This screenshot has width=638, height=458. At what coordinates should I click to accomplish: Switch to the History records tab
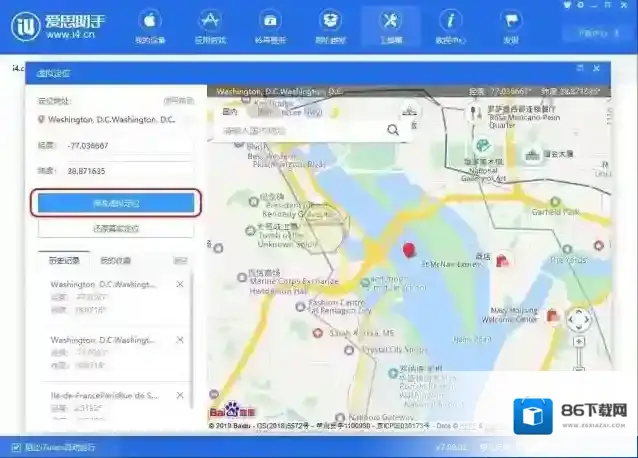pyautogui.click(x=65, y=260)
